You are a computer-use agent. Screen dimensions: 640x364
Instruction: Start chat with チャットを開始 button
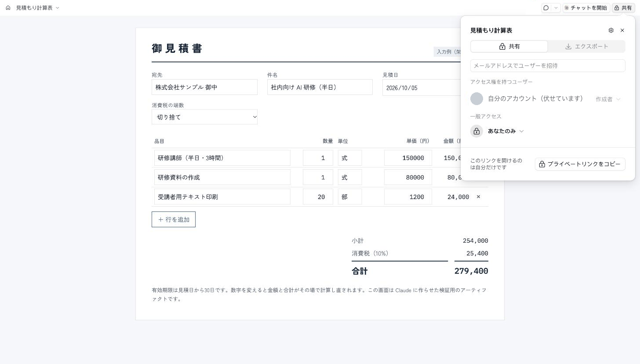(586, 8)
